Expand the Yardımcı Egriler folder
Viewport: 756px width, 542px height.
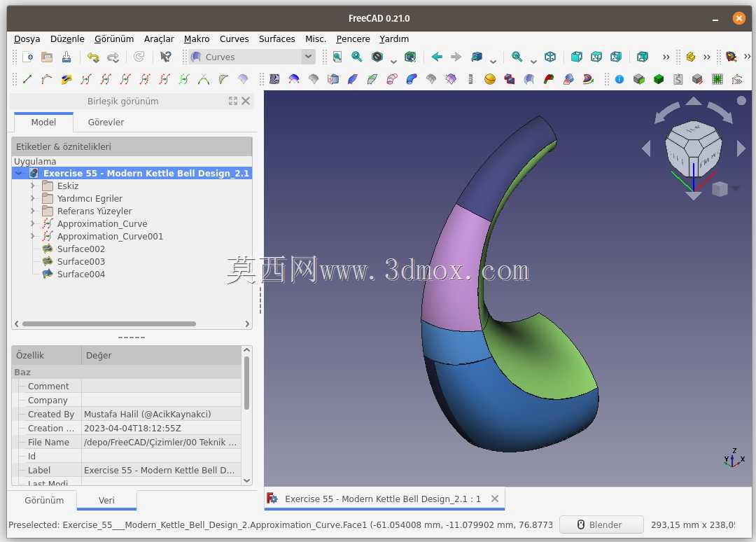point(33,198)
